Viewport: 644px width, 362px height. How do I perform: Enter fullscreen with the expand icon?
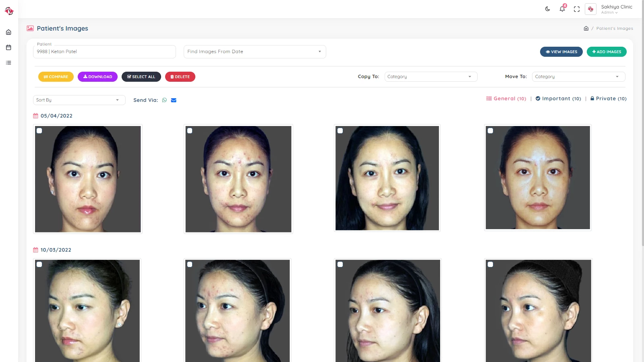[x=577, y=9]
